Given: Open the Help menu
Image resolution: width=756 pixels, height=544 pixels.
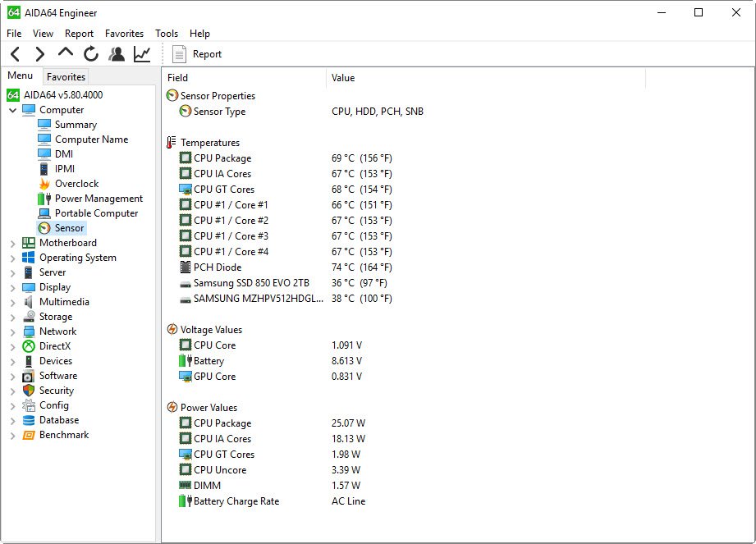Looking at the screenshot, I should [x=199, y=34].
